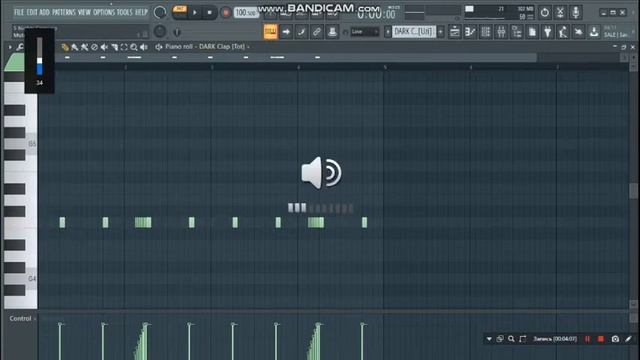Open the VIEW menu
Screen dimensions: 640x360
coord(84,12)
